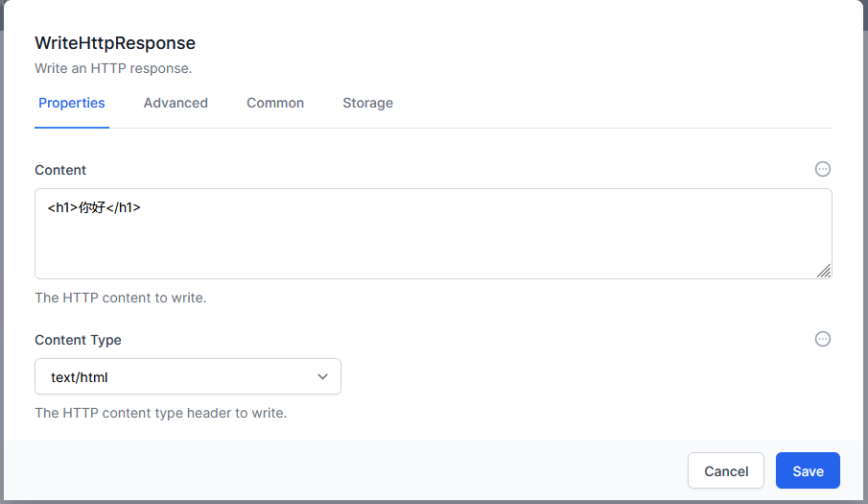This screenshot has width=868, height=504.
Task: Open the Content Type options ellipsis icon
Action: tap(823, 339)
